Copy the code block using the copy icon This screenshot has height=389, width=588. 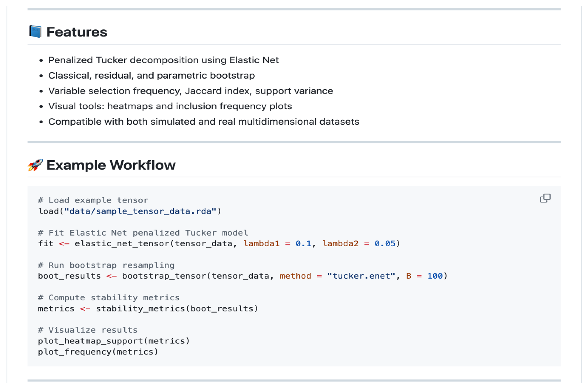pos(545,198)
